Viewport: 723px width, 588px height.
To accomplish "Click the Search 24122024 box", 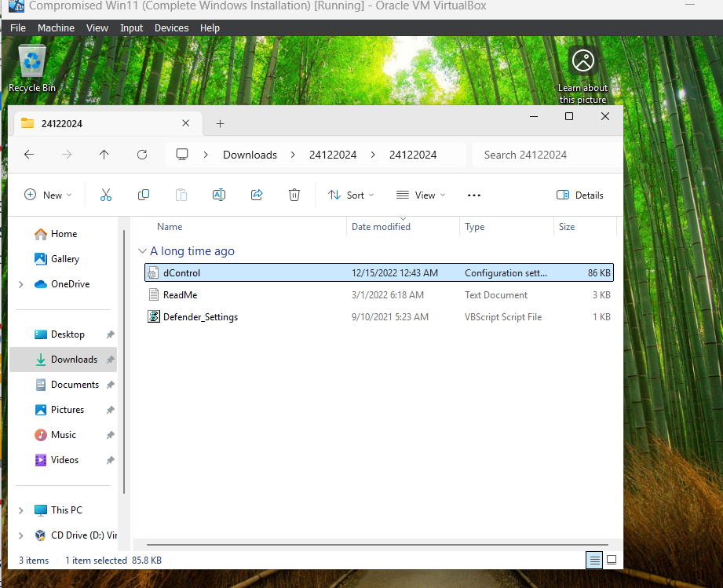I will (548, 155).
